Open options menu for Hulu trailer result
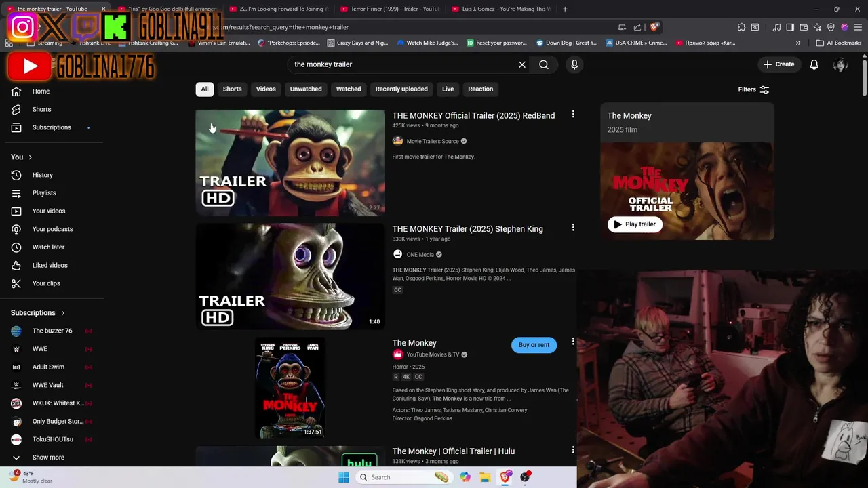This screenshot has height=488, width=868. [573, 450]
